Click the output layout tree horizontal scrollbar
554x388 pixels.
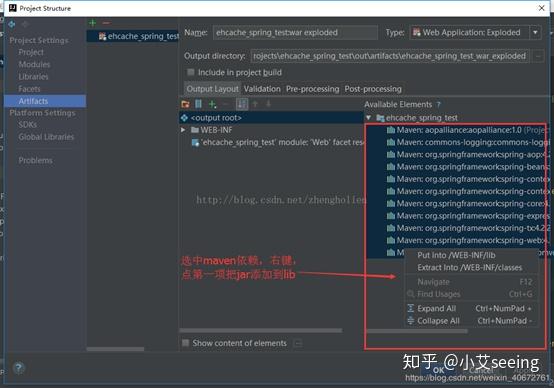(261, 330)
